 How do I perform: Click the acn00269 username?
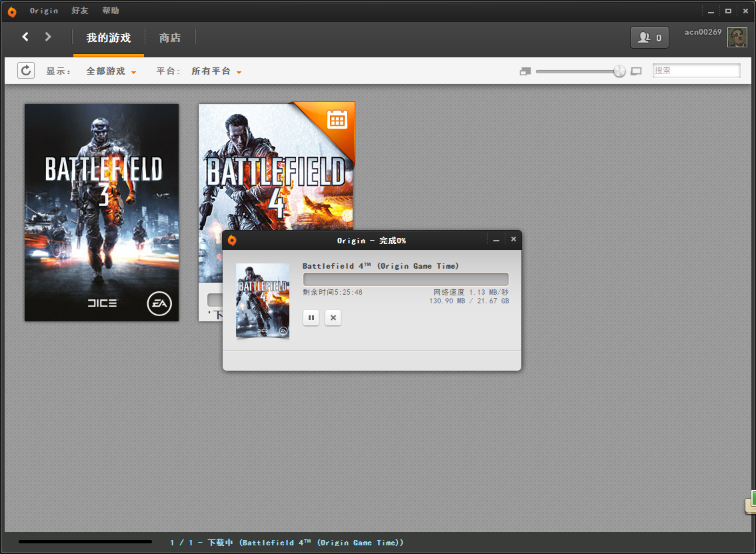[703, 32]
